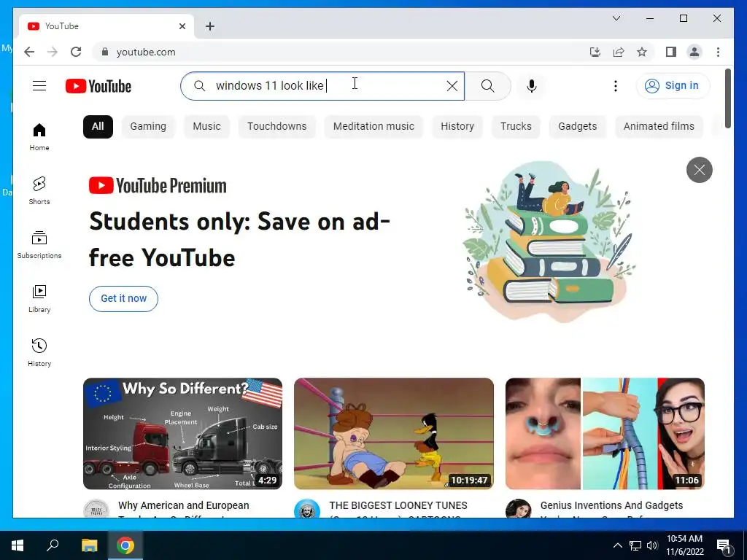Open the Genius Inventions video thumbnail
This screenshot has width=747, height=560.
coord(605,434)
